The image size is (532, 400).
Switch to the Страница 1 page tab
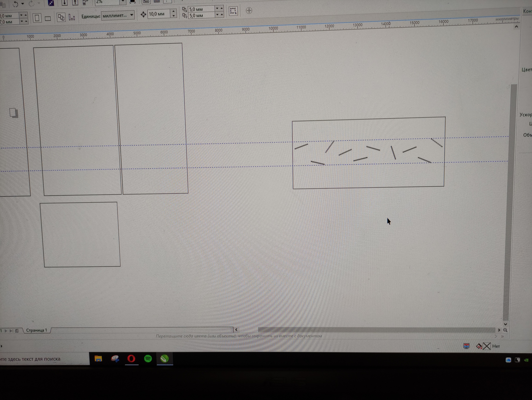coord(36,330)
